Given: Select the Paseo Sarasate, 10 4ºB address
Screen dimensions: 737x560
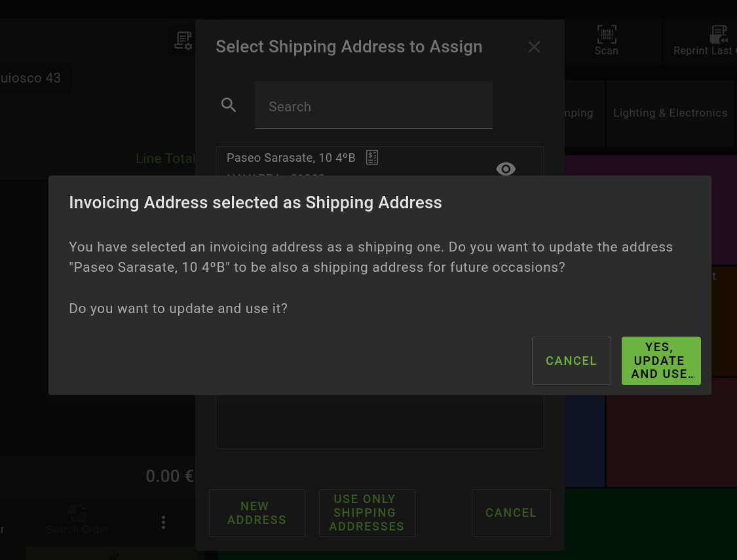Looking at the screenshot, I should coord(291,158).
